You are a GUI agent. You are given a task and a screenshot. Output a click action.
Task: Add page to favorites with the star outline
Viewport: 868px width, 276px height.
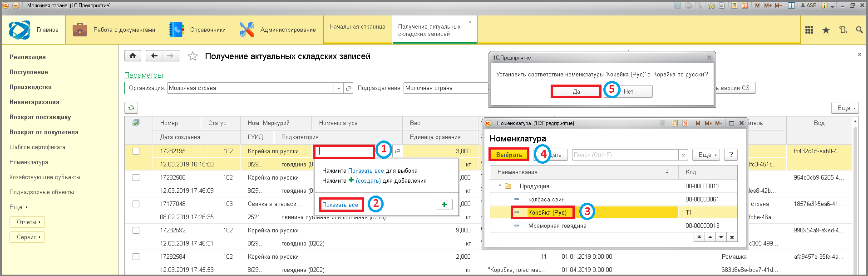(x=193, y=56)
